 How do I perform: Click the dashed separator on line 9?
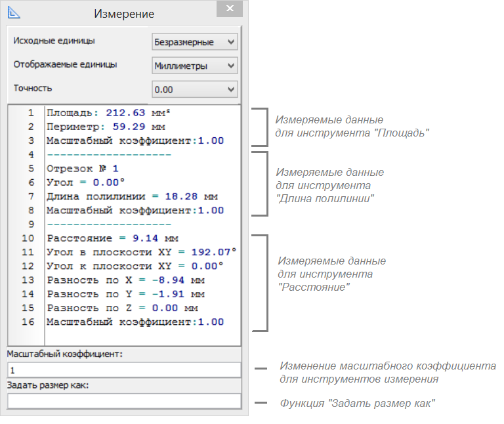click(109, 224)
